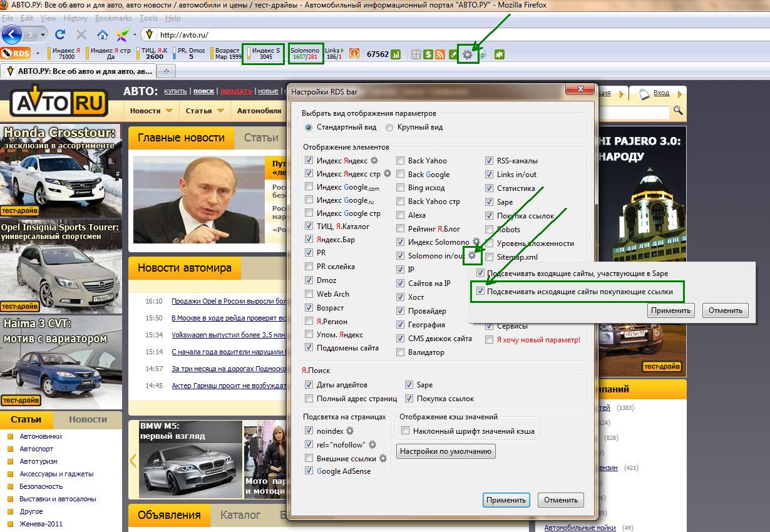Screen dimensions: 770x532
Task: Click the RDS logo button
Action: pos(16,54)
